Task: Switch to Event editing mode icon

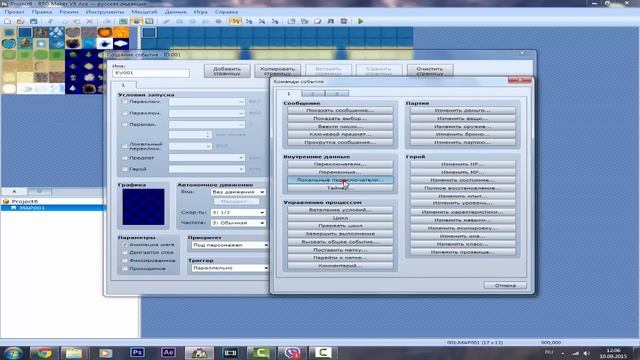Action: [136, 21]
